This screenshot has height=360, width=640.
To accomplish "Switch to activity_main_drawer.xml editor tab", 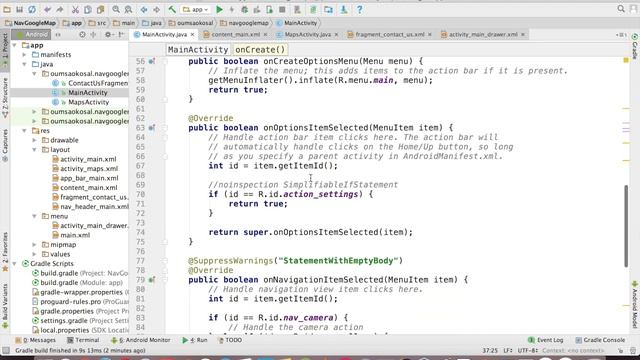I will coord(483,35).
